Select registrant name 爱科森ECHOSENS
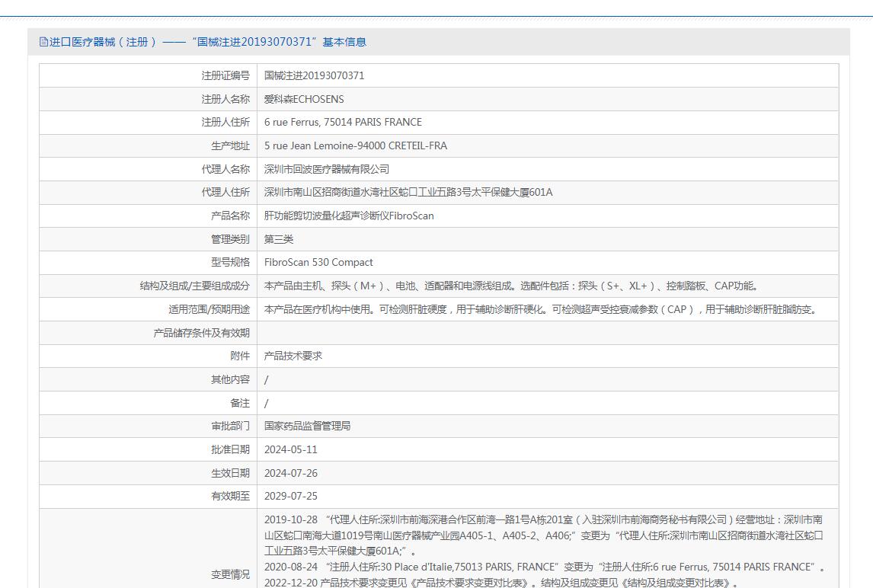The height and width of the screenshot is (588, 873). pyautogui.click(x=304, y=99)
